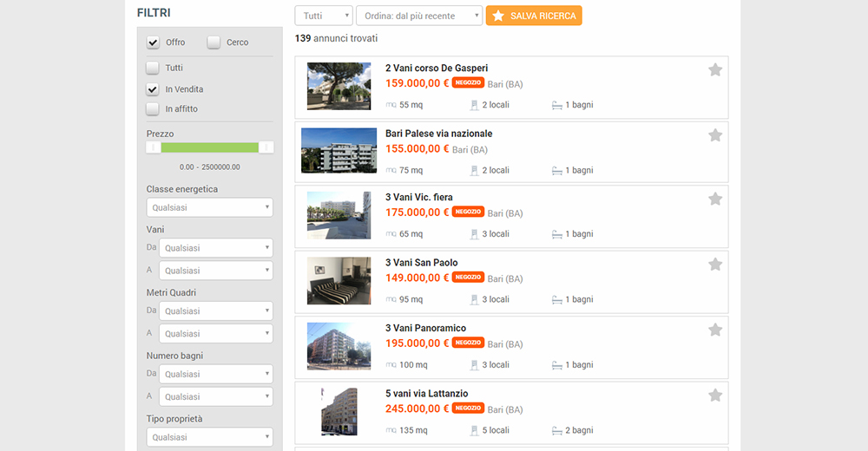Click the 135 mq value

(413, 430)
